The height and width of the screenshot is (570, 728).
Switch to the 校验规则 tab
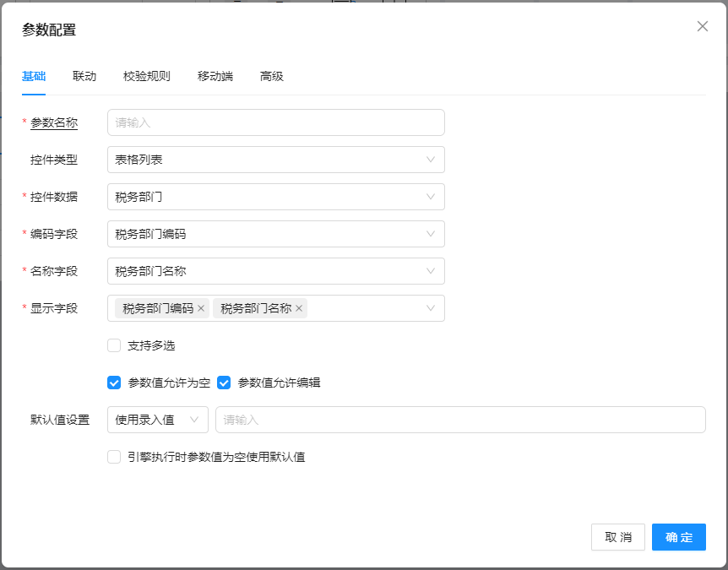[x=146, y=76]
